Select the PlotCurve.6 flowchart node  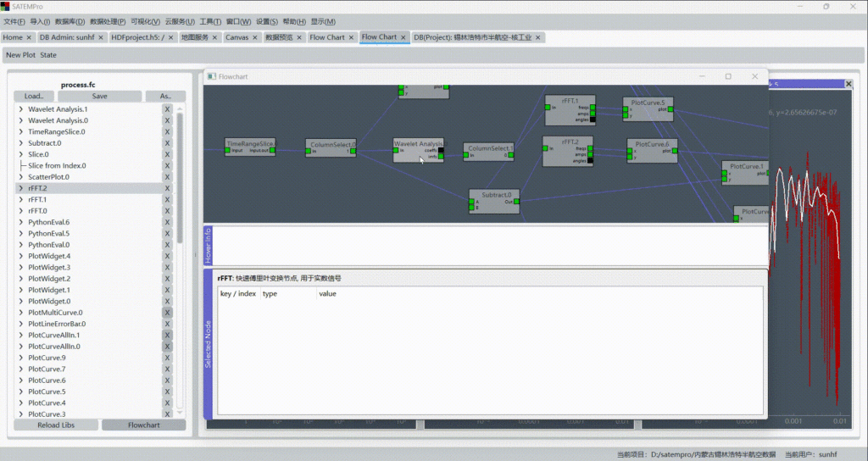[651, 144]
